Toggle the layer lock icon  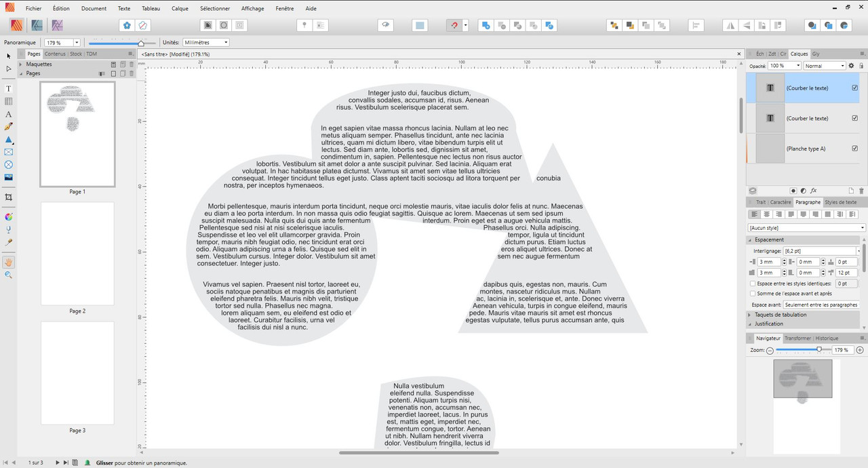861,66
